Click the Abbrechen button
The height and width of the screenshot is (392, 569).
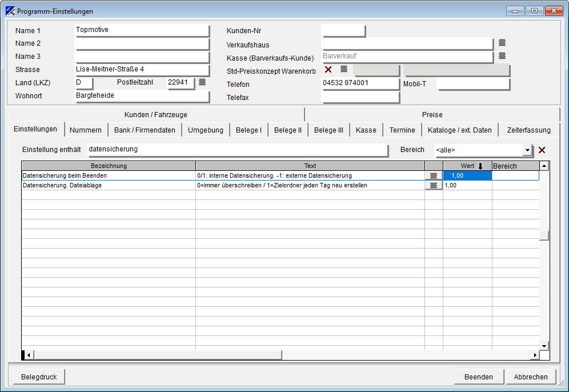click(531, 377)
